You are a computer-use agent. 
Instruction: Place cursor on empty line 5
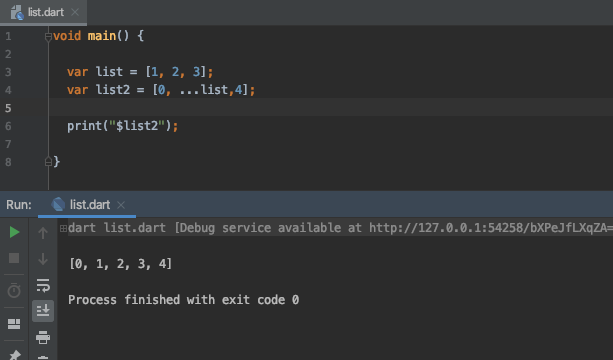[x=331, y=107]
